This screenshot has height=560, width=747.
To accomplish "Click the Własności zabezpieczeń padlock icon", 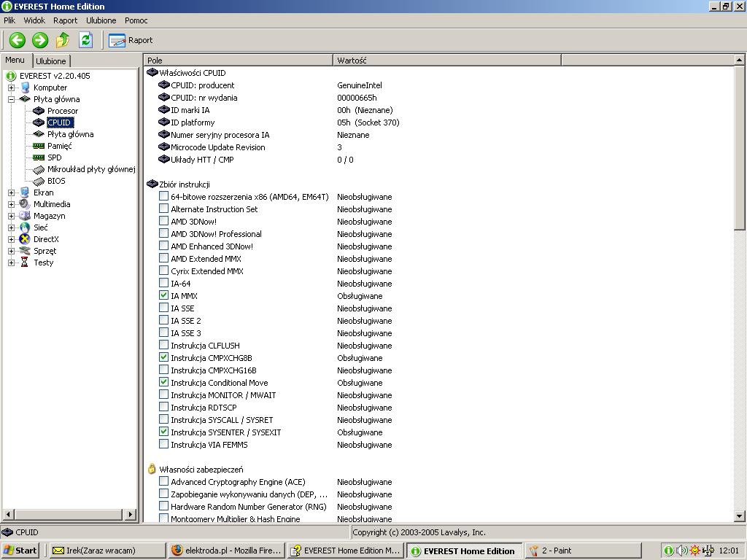I will point(152,469).
